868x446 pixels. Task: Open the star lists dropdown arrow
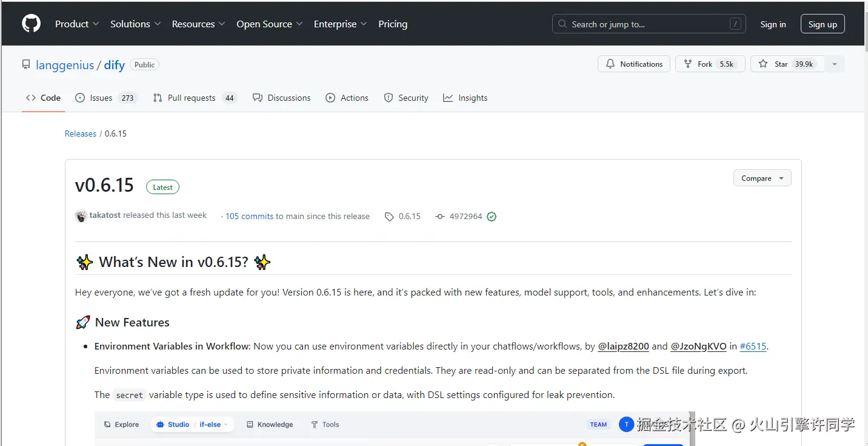[x=835, y=64]
